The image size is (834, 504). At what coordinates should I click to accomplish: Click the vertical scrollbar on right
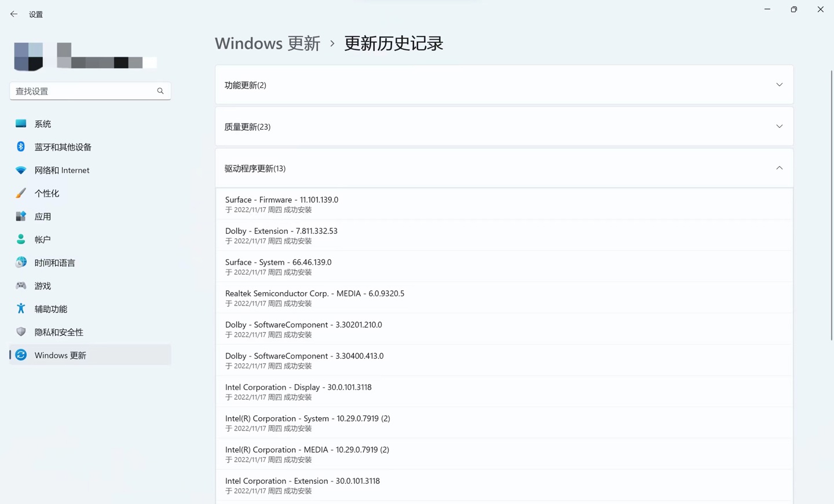(831, 205)
